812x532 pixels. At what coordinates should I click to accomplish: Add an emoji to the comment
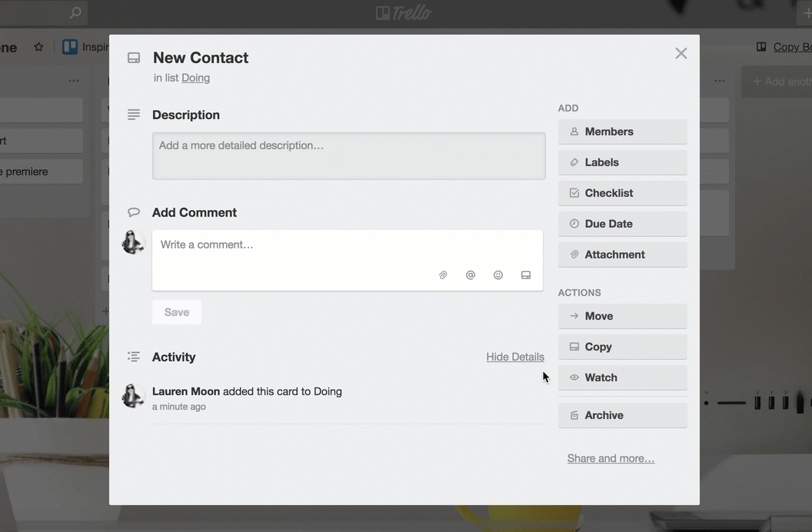click(498, 274)
